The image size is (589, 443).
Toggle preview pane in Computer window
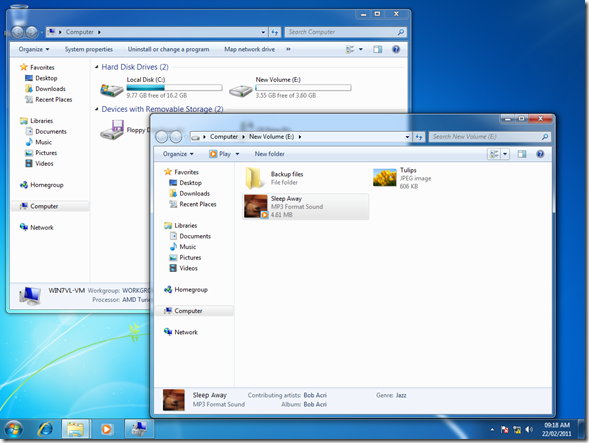click(x=378, y=49)
